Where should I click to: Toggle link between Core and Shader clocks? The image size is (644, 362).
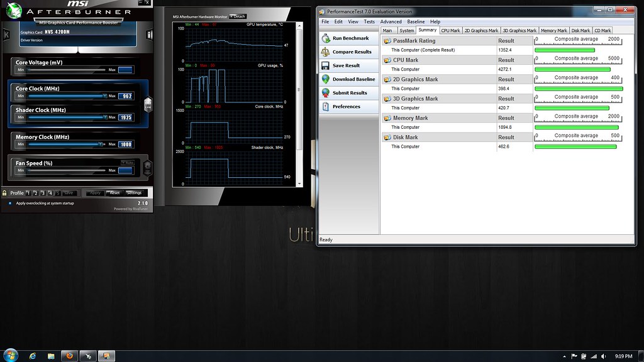(148, 104)
